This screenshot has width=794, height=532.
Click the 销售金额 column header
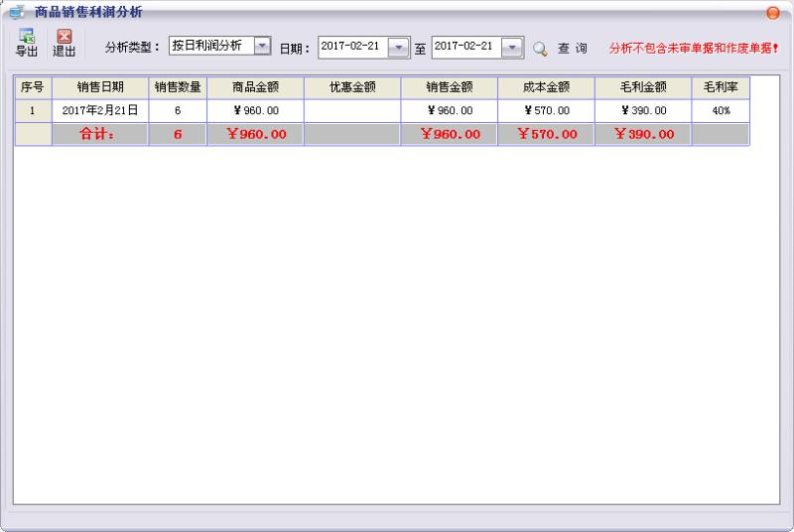pos(450,87)
